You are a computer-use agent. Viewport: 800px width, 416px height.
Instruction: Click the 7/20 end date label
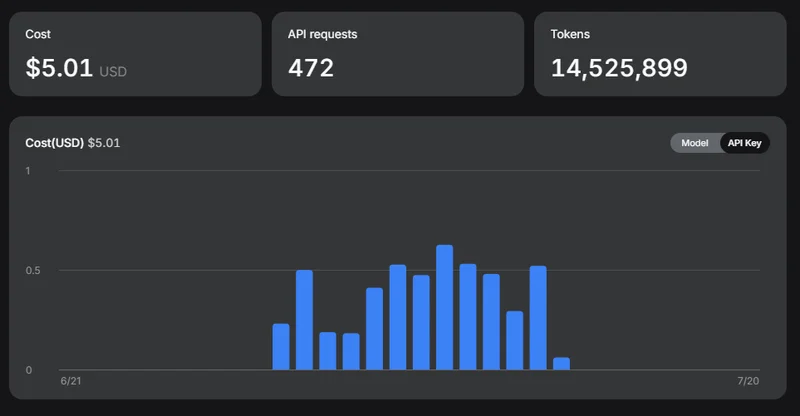click(748, 381)
